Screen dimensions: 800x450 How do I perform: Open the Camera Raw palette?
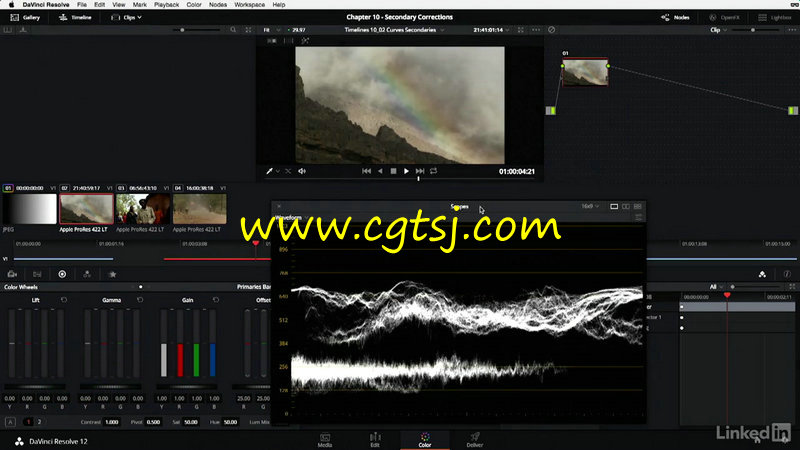[x=12, y=274]
